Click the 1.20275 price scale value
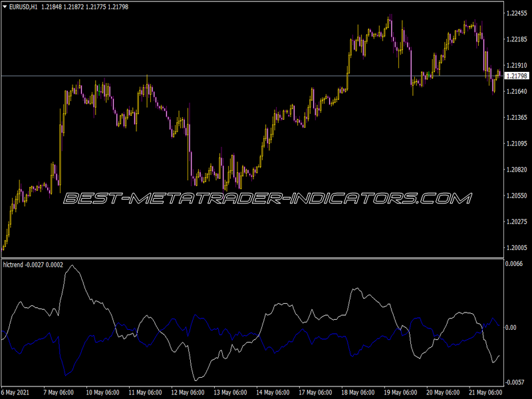The height and width of the screenshot is (399, 532). pos(517,222)
